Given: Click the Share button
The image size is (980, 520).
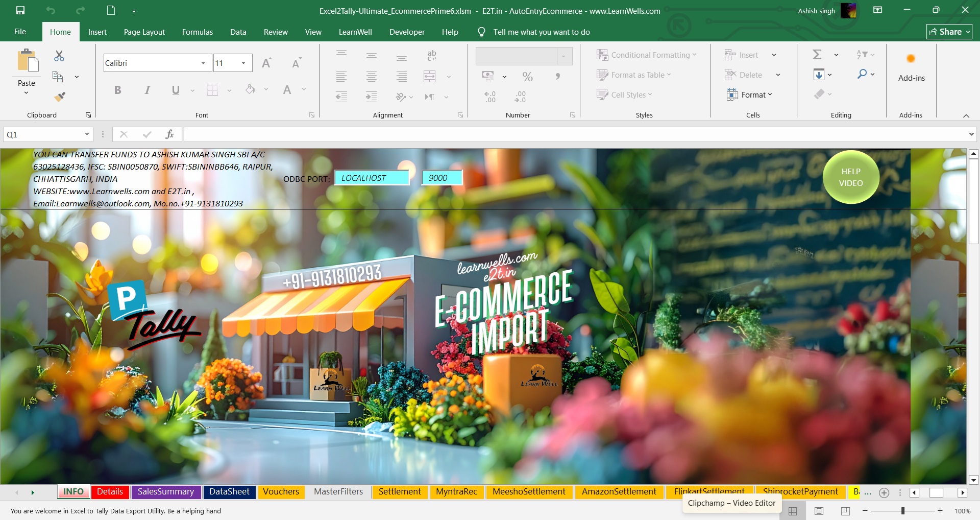Looking at the screenshot, I should [949, 32].
